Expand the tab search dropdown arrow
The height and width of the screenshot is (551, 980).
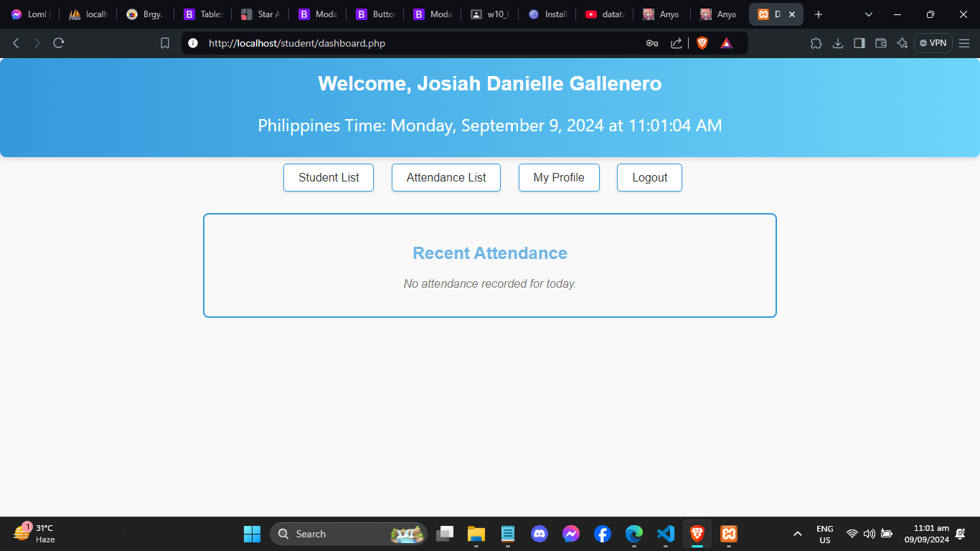(x=869, y=14)
